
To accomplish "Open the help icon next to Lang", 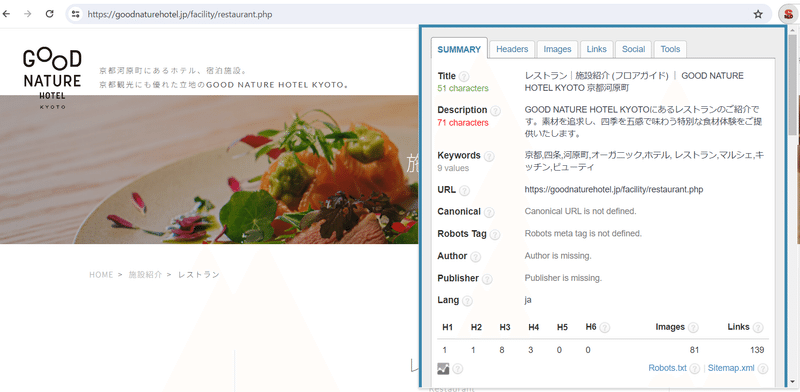I will pyautogui.click(x=467, y=301).
